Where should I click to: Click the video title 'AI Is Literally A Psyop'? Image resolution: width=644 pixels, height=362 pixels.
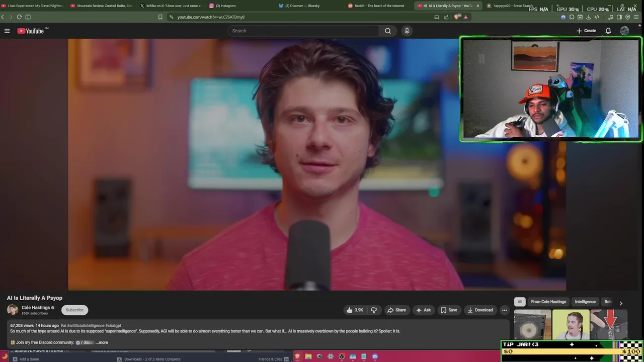35,298
